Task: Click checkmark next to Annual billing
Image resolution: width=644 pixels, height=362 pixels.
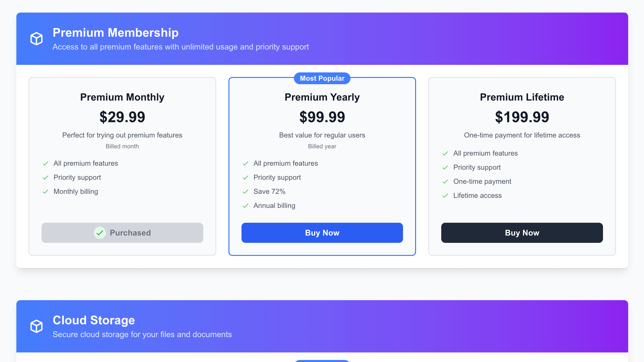Action: 246,206
